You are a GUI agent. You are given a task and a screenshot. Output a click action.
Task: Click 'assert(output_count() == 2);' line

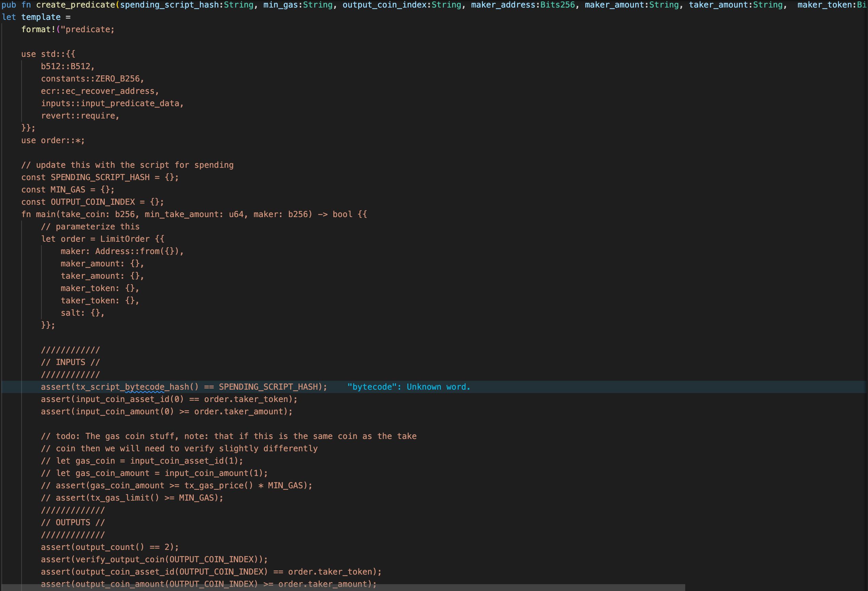110,547
